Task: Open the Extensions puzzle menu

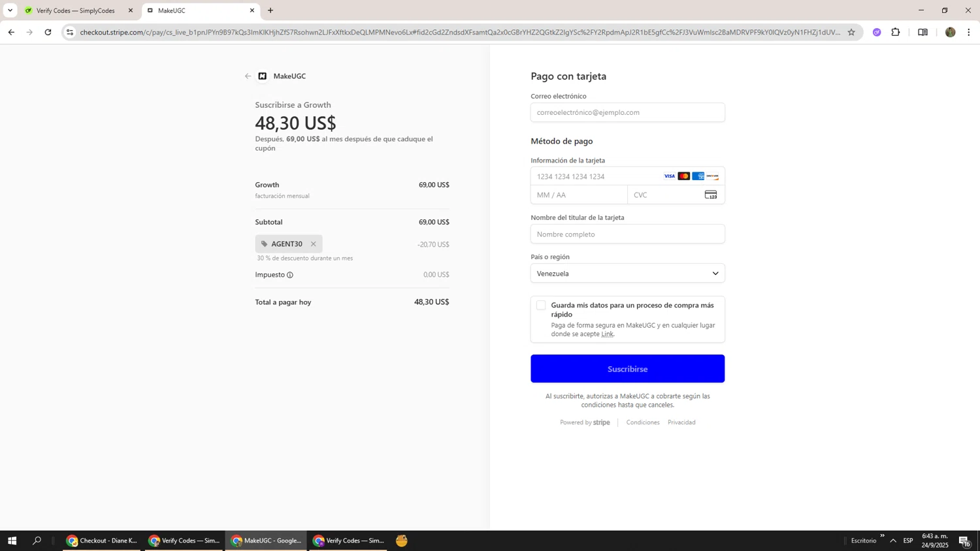Action: click(896, 32)
